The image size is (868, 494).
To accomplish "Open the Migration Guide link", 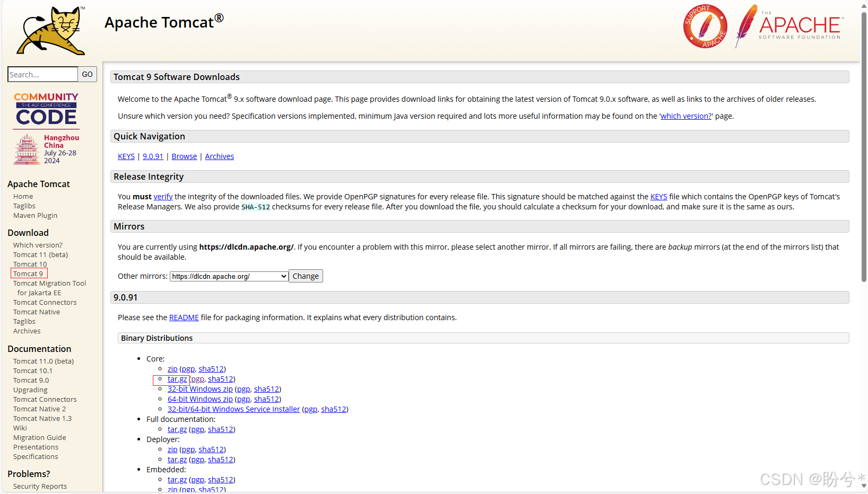I will click(x=40, y=437).
